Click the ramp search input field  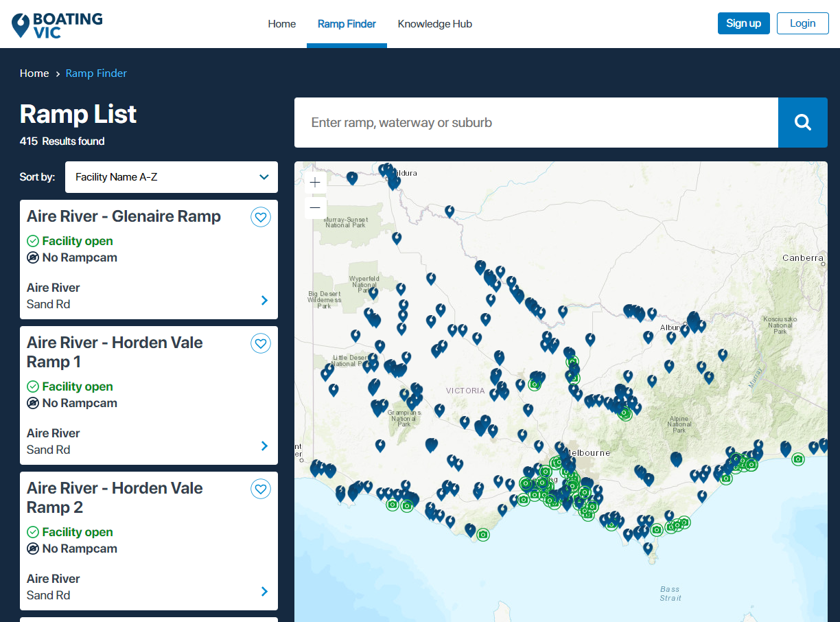point(535,122)
